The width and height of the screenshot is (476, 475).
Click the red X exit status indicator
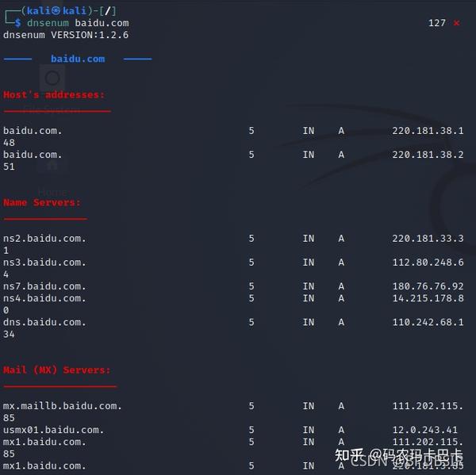click(456, 23)
